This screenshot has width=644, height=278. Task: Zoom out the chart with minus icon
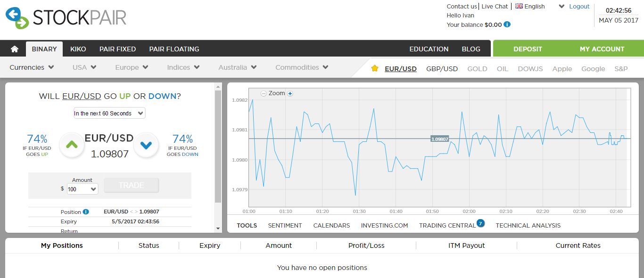click(x=264, y=94)
